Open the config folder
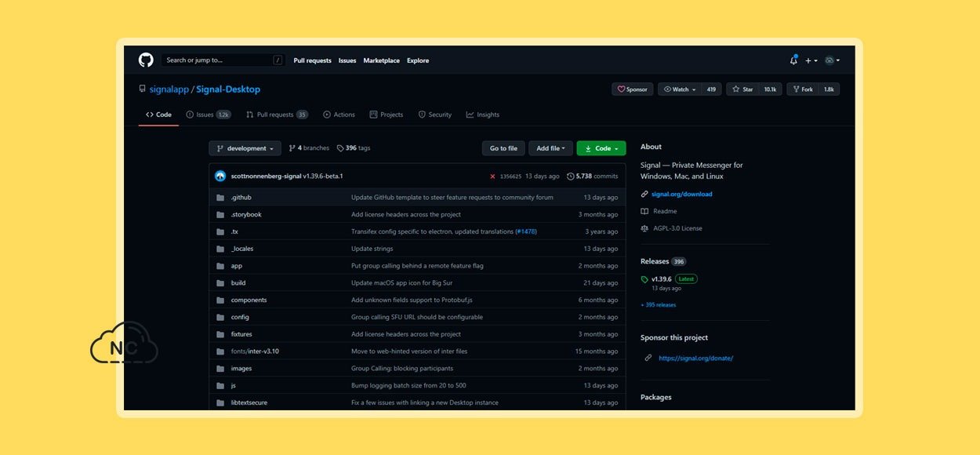The width and height of the screenshot is (980, 455). tap(240, 317)
